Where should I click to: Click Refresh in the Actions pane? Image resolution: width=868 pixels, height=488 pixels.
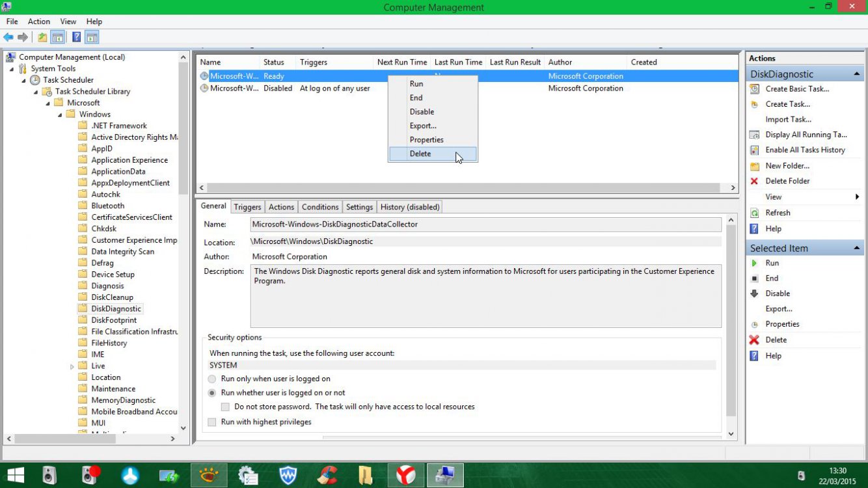point(778,213)
